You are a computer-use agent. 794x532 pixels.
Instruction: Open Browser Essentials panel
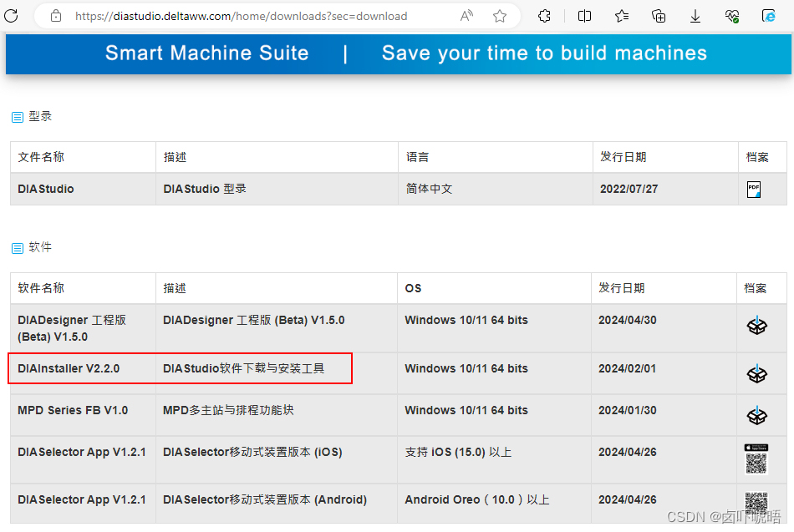pyautogui.click(x=732, y=16)
